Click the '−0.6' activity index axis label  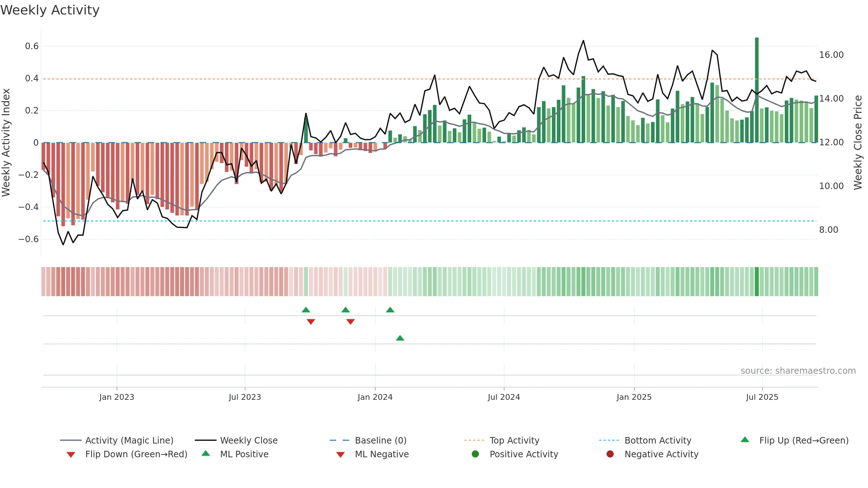point(29,239)
